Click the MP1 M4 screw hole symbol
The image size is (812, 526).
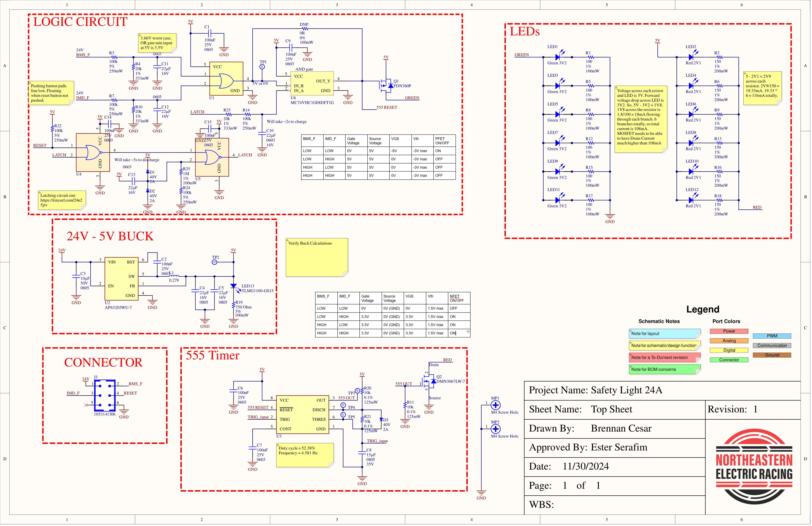click(x=495, y=405)
